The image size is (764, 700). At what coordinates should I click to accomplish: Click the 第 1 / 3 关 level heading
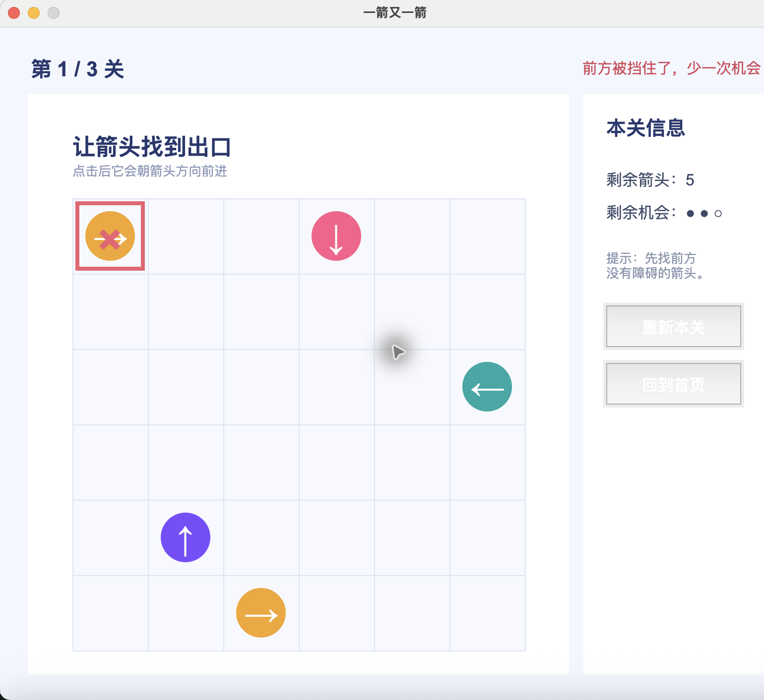(x=77, y=69)
